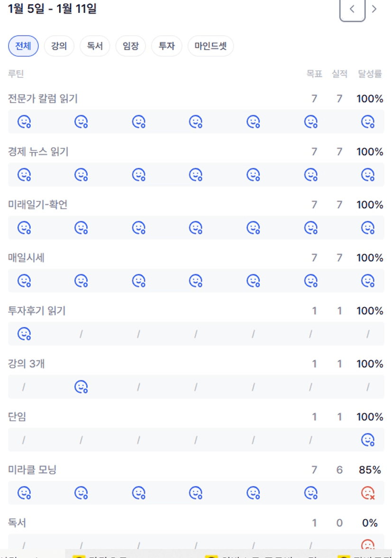392x558 pixels.
Task: Click fourth day smiley in 매일시세 row
Action: click(x=196, y=281)
